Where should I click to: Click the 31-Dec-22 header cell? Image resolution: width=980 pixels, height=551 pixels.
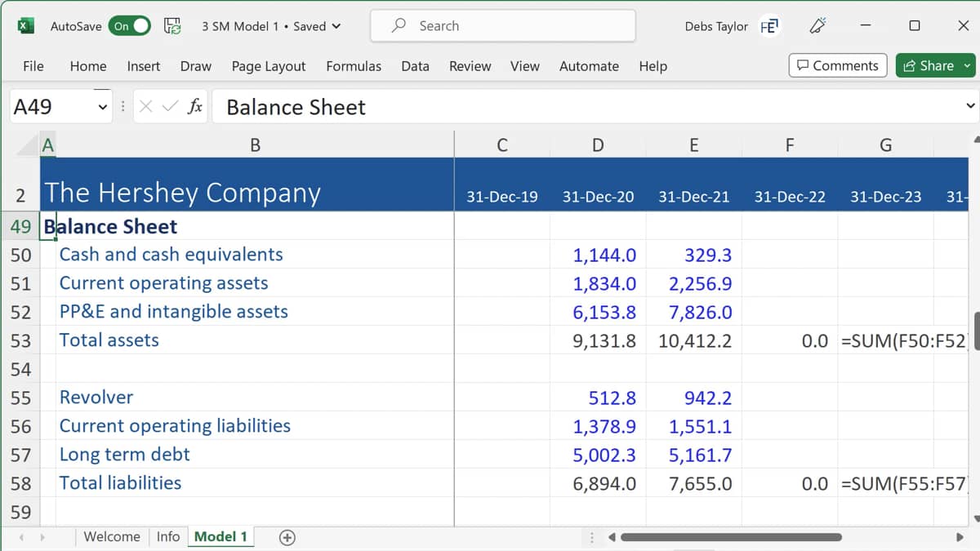[790, 197]
